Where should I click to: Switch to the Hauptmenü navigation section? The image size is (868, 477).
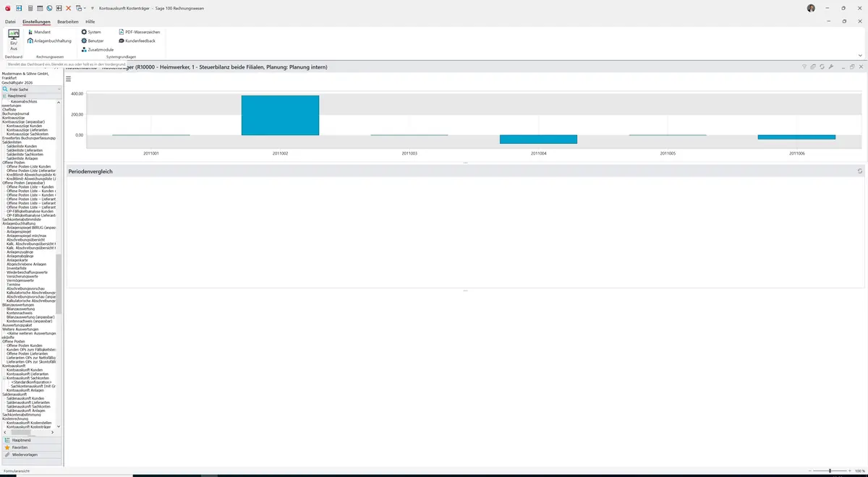coord(32,440)
